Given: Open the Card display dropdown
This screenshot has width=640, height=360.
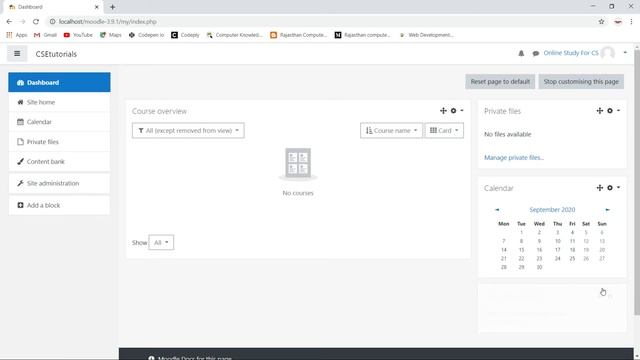Looking at the screenshot, I should pyautogui.click(x=444, y=131).
